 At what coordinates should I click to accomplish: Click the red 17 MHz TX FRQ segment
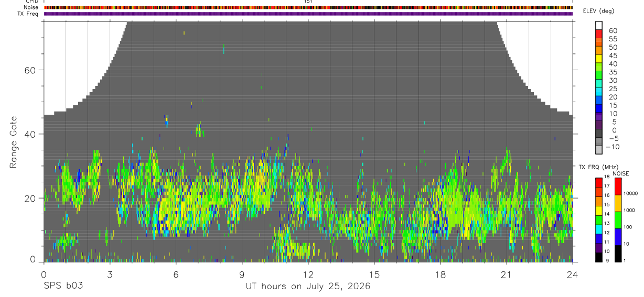tap(599, 182)
